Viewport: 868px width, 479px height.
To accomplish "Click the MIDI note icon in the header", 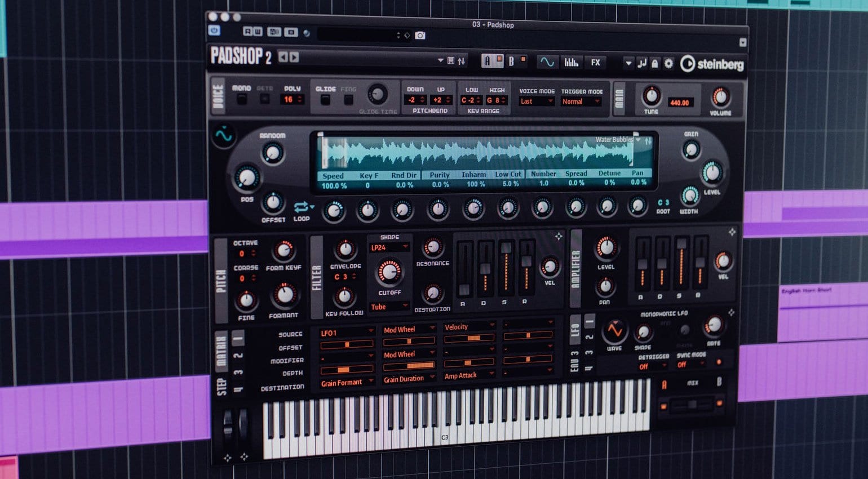I will tap(642, 63).
